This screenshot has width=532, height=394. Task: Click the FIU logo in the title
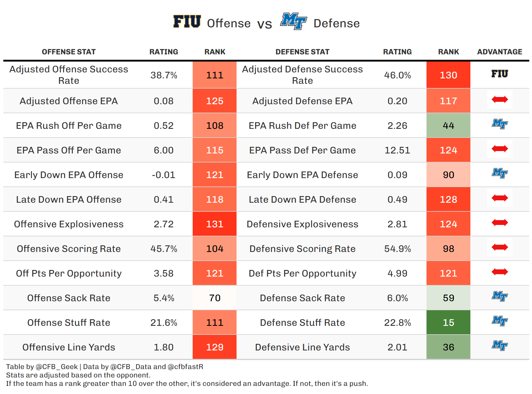pos(187,22)
